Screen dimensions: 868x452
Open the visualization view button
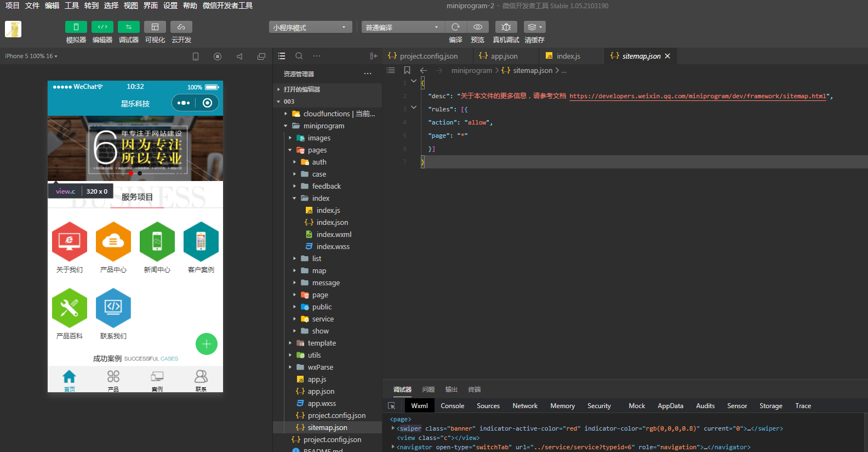[155, 27]
